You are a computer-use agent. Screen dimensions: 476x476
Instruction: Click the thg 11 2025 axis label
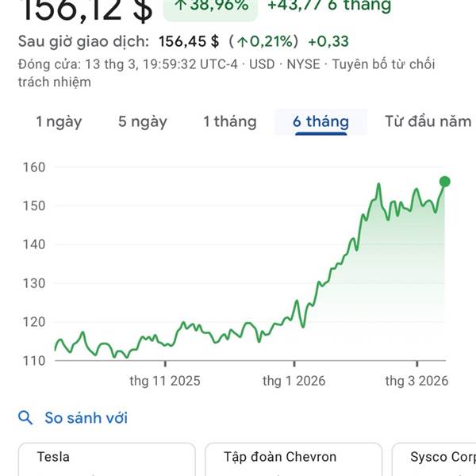[x=165, y=381]
